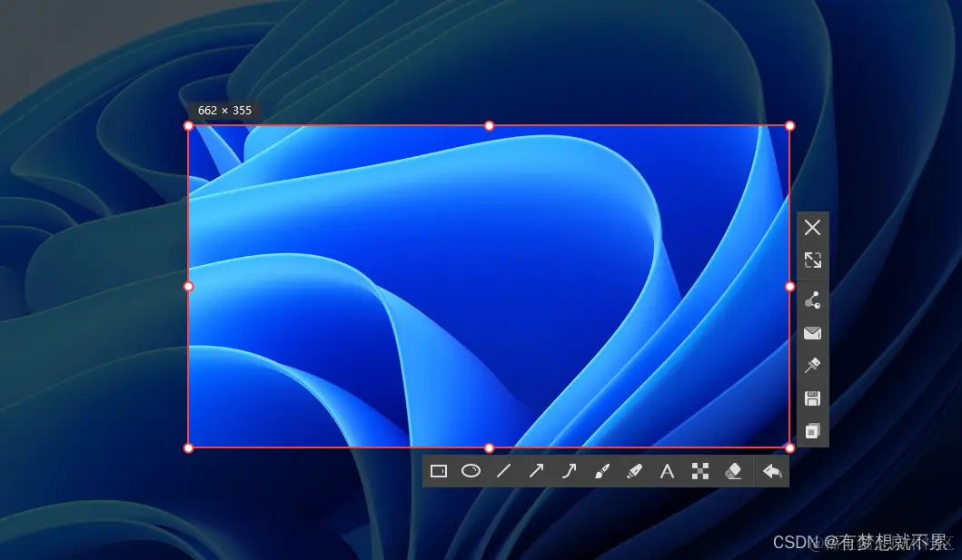Click the top-left selection corner handle
This screenshot has width=962, height=560.
pyautogui.click(x=188, y=125)
